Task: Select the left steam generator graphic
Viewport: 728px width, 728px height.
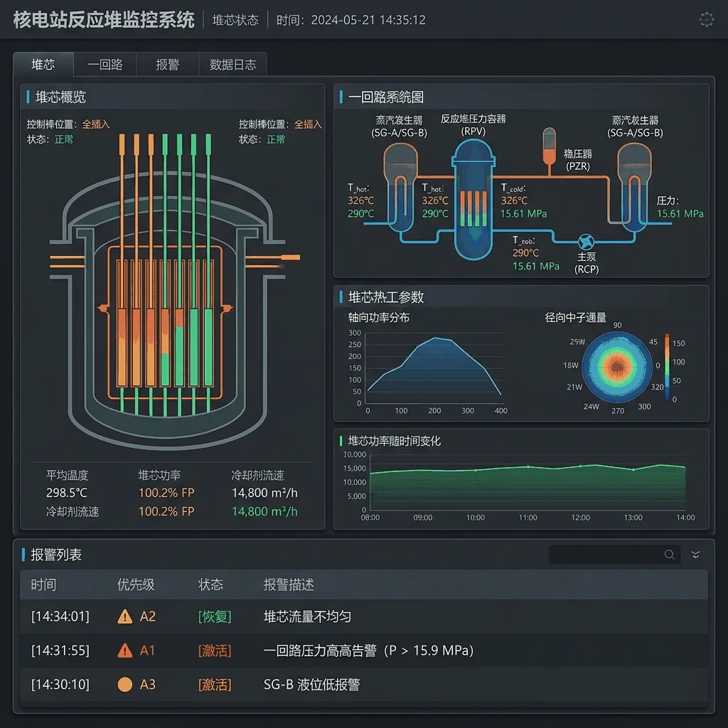Action: (400, 188)
